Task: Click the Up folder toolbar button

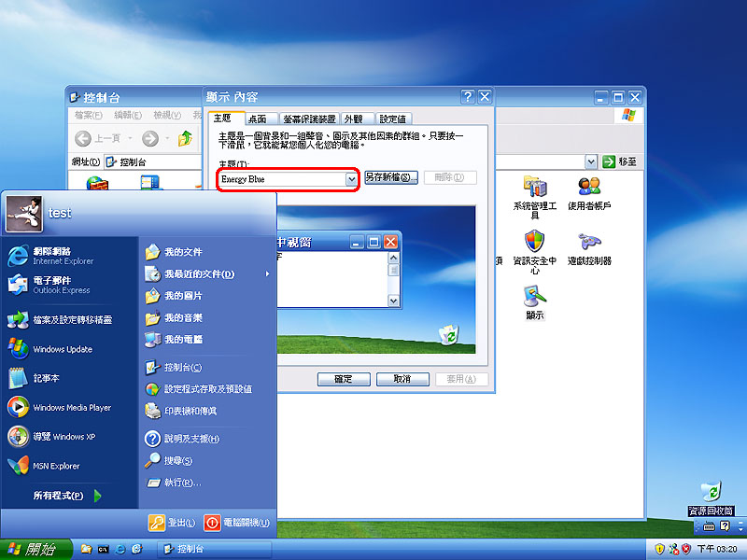Action: coord(185,138)
